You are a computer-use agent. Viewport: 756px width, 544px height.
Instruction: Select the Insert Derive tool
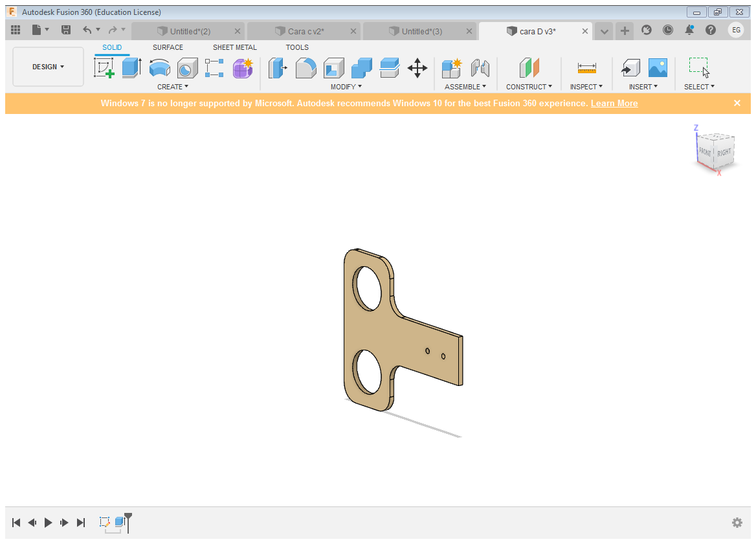(x=630, y=68)
